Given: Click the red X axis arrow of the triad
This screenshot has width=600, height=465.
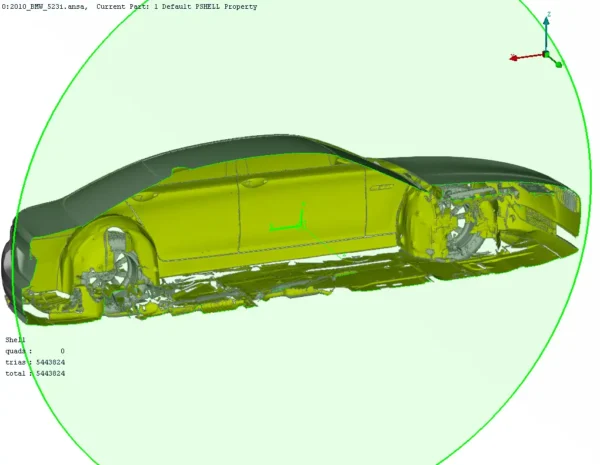Looking at the screenshot, I should (x=526, y=57).
